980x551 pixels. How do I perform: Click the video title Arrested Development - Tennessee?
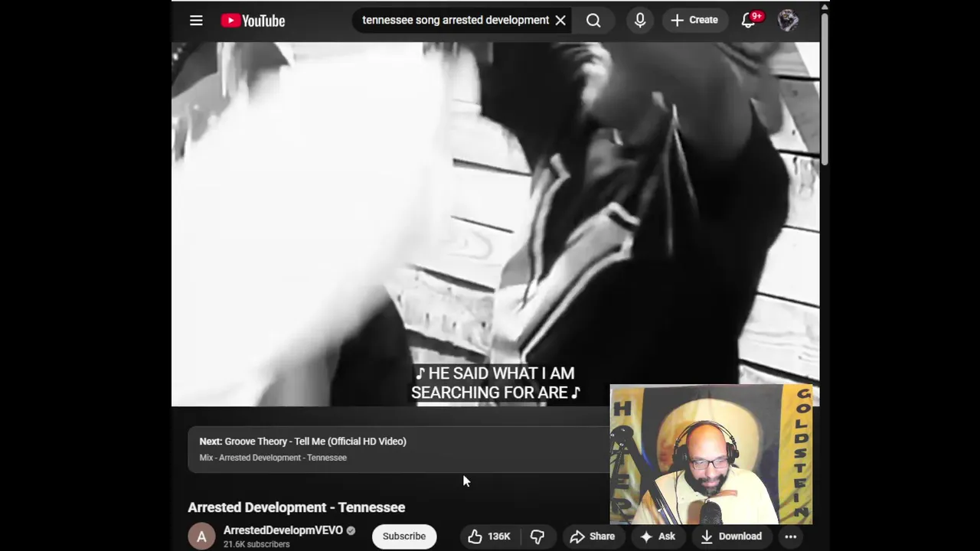296,507
